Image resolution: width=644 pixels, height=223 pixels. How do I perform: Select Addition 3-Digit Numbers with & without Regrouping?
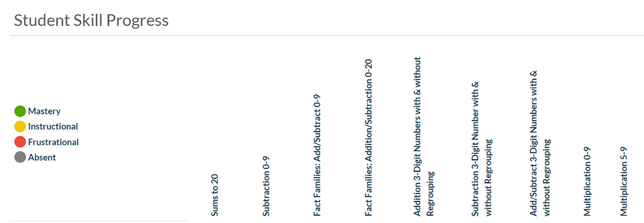(424, 136)
